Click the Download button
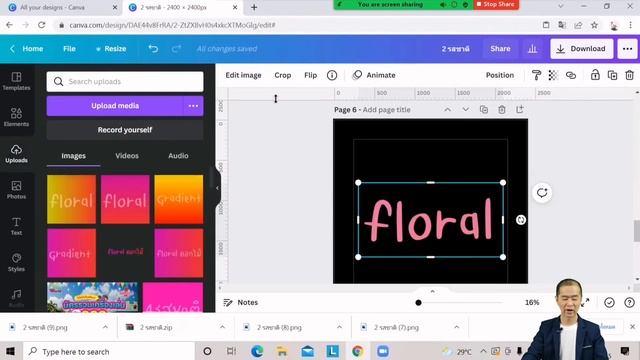The height and width of the screenshot is (360, 640). [x=582, y=49]
